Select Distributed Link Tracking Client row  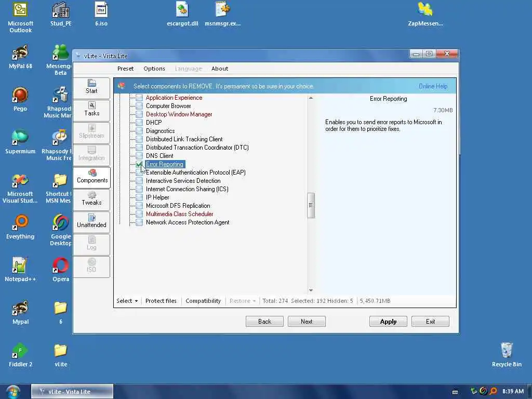[184, 139]
